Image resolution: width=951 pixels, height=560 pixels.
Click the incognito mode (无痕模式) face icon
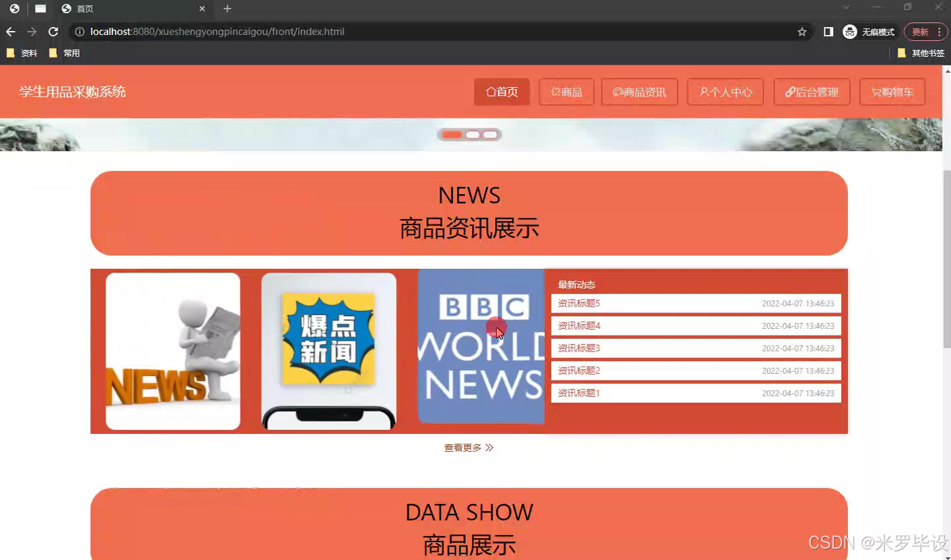[849, 31]
